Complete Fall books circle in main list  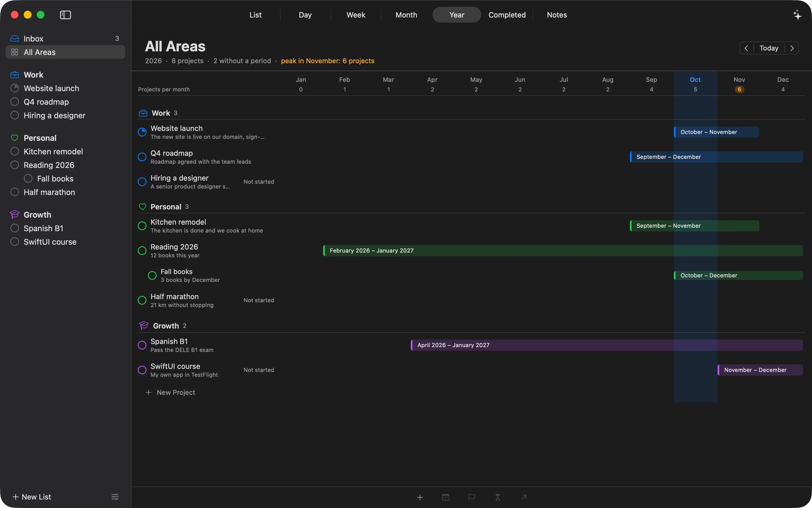point(152,275)
